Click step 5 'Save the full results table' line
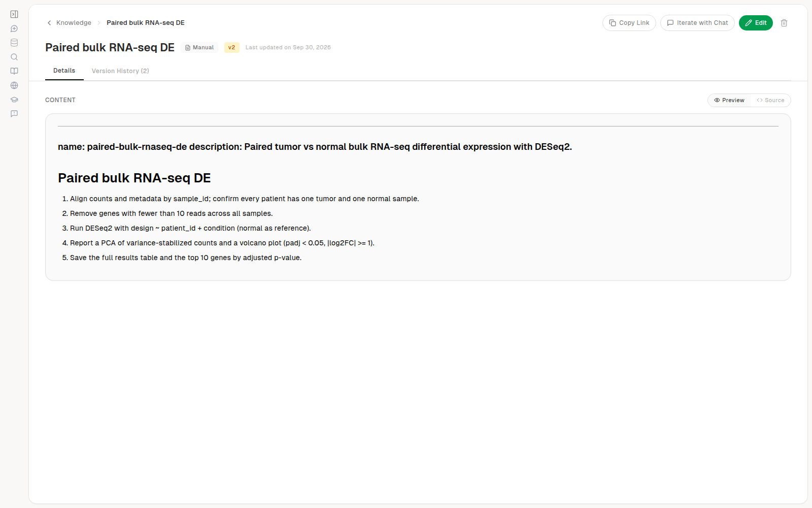The width and height of the screenshot is (812, 508). 186,258
